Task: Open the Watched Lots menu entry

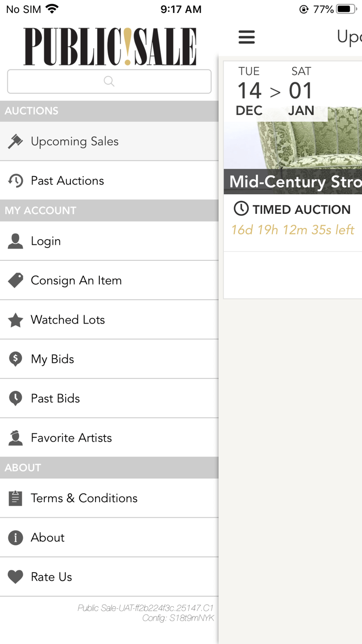Action: [68, 320]
